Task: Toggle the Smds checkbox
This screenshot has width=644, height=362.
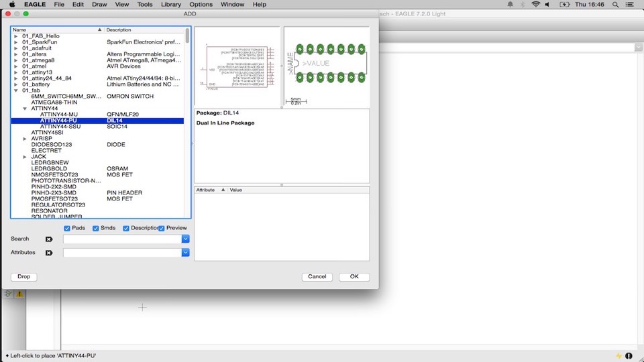Action: [96, 228]
